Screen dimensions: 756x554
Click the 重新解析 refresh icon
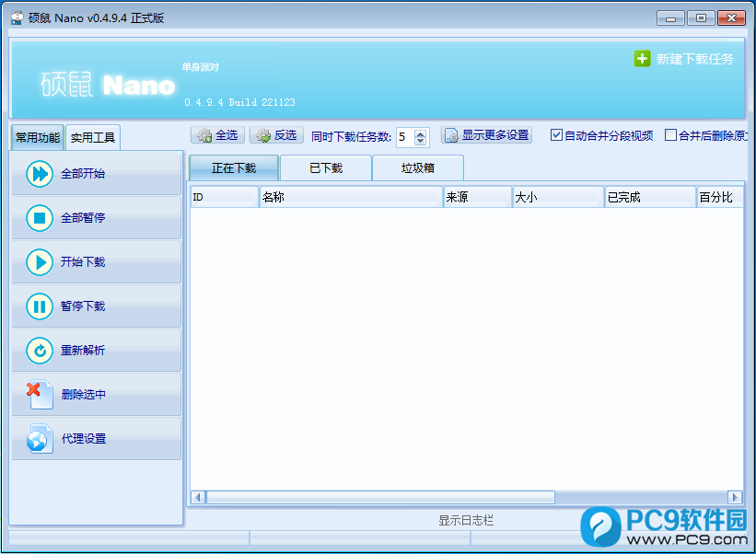pos(40,351)
